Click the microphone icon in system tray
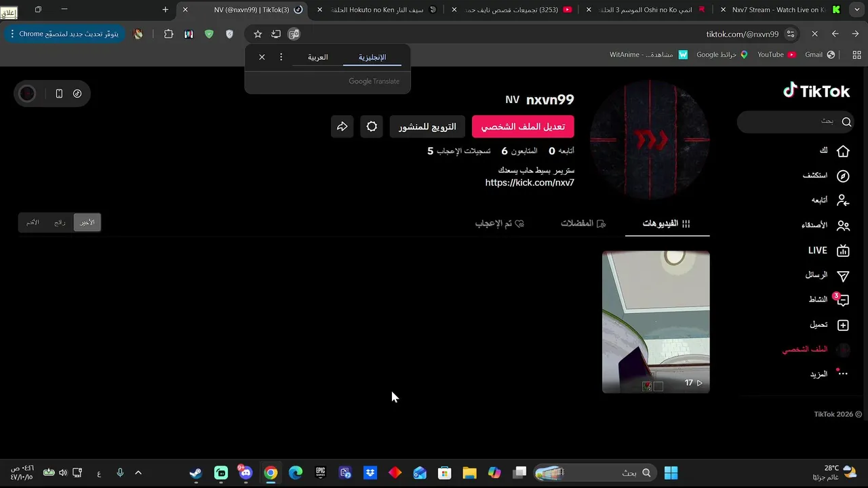Screen dimensions: 868x488 (120, 473)
